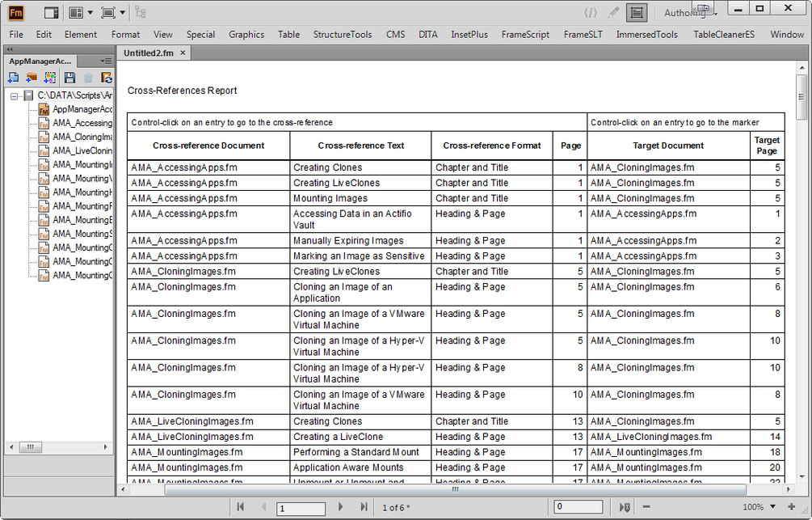Viewport: 812px width, 520px height.
Task: Open the StructureTools menu
Action: [343, 35]
